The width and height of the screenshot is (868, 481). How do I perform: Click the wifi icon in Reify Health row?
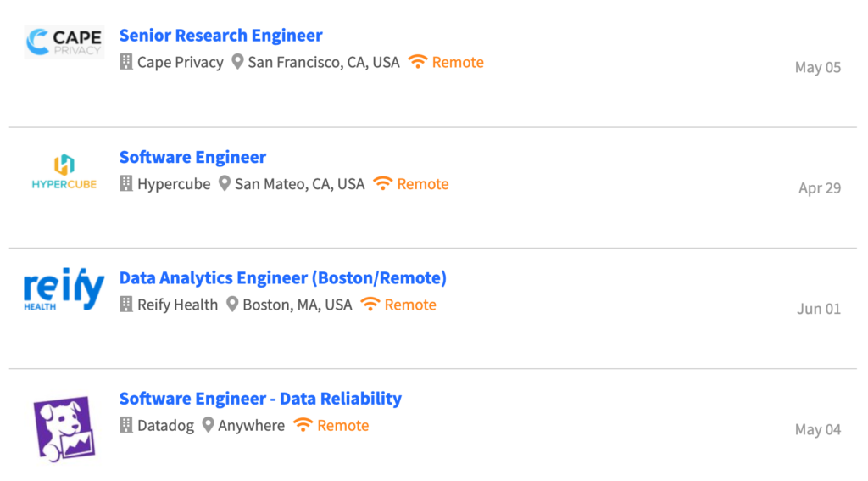tap(370, 304)
